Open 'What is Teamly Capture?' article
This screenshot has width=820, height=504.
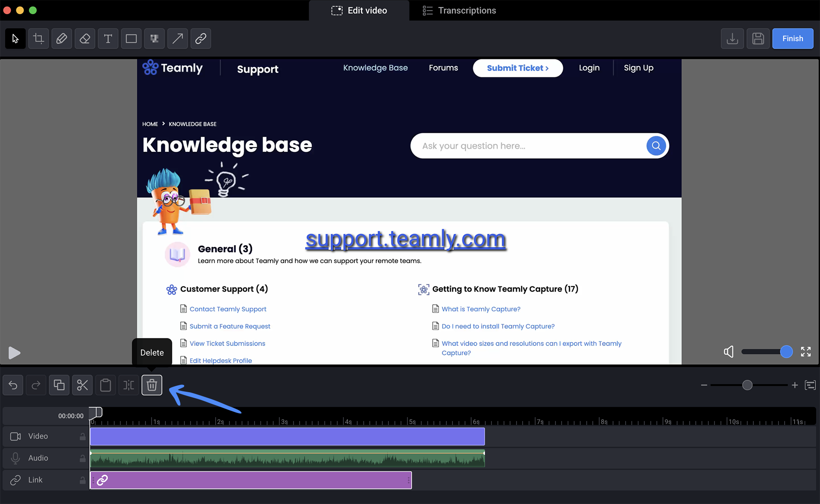[x=481, y=309]
